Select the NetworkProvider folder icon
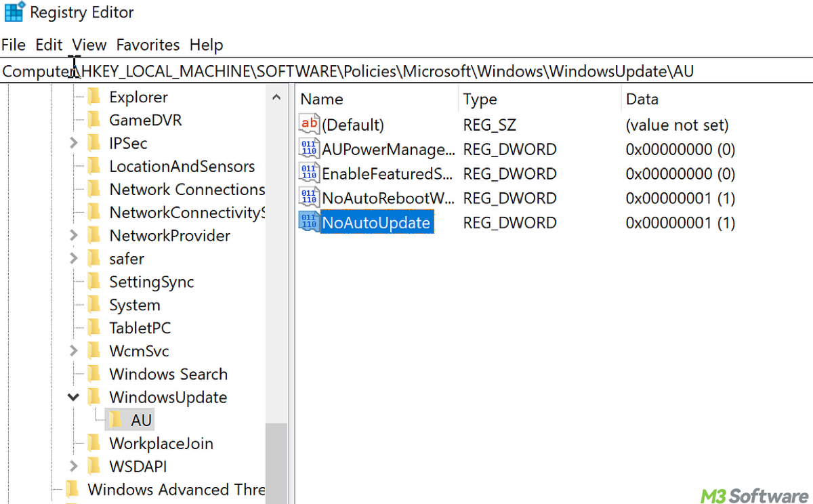This screenshot has height=504, width=813. pyautogui.click(x=94, y=235)
